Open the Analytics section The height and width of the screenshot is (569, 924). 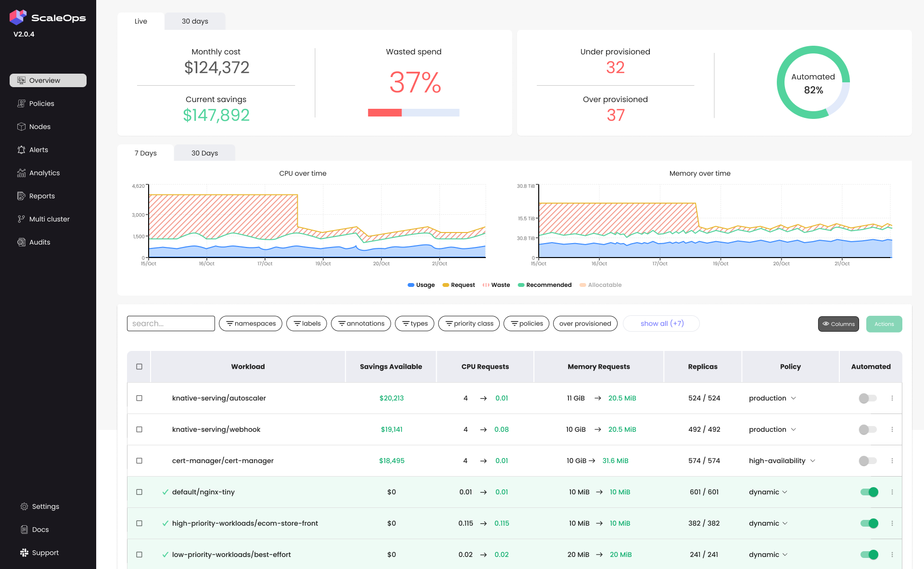click(x=44, y=172)
